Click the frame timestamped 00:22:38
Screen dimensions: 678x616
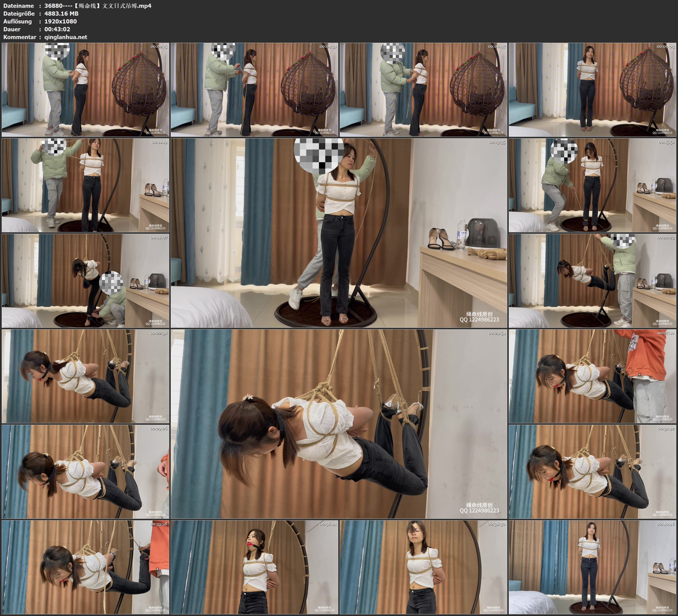[x=85, y=376]
